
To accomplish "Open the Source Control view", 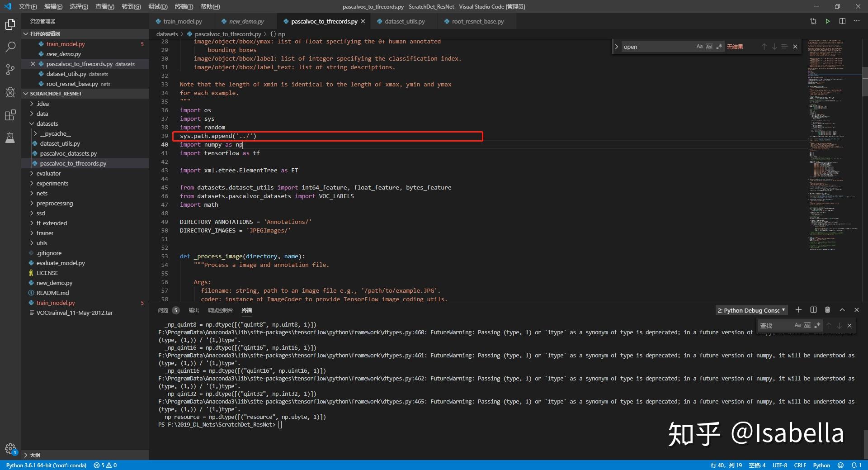I will click(x=10, y=69).
